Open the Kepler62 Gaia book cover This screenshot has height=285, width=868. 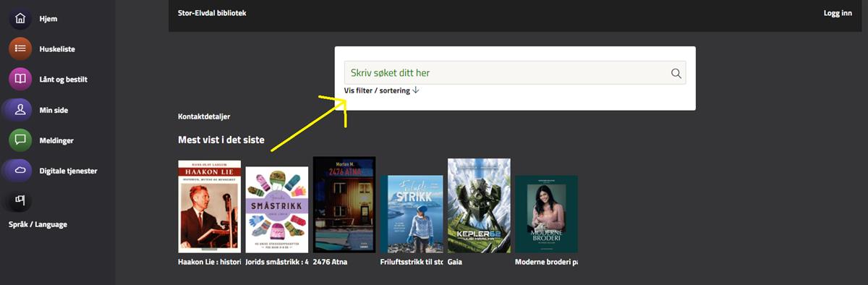[479, 205]
